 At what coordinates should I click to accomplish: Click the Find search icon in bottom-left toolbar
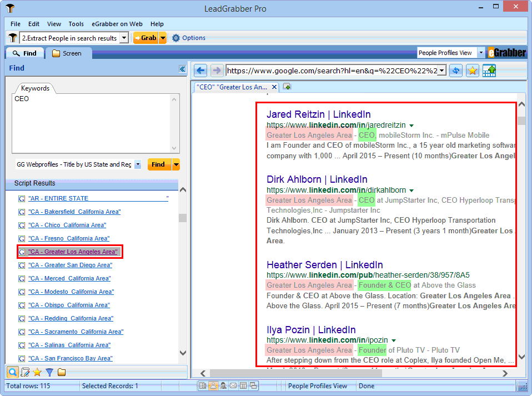tap(13, 372)
